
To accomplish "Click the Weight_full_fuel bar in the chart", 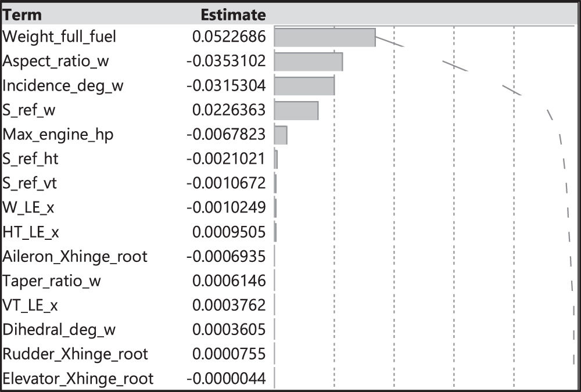I will pos(324,38).
